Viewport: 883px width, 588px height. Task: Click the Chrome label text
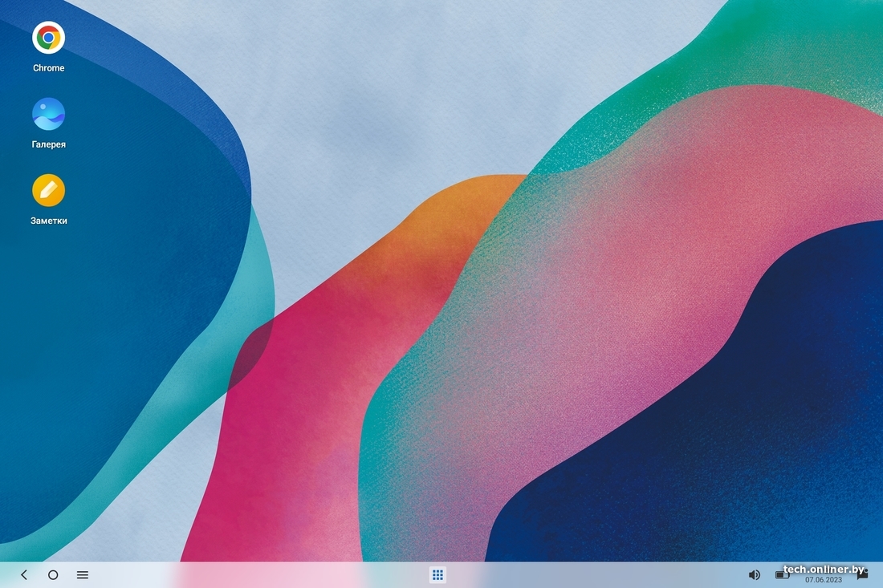pyautogui.click(x=48, y=68)
